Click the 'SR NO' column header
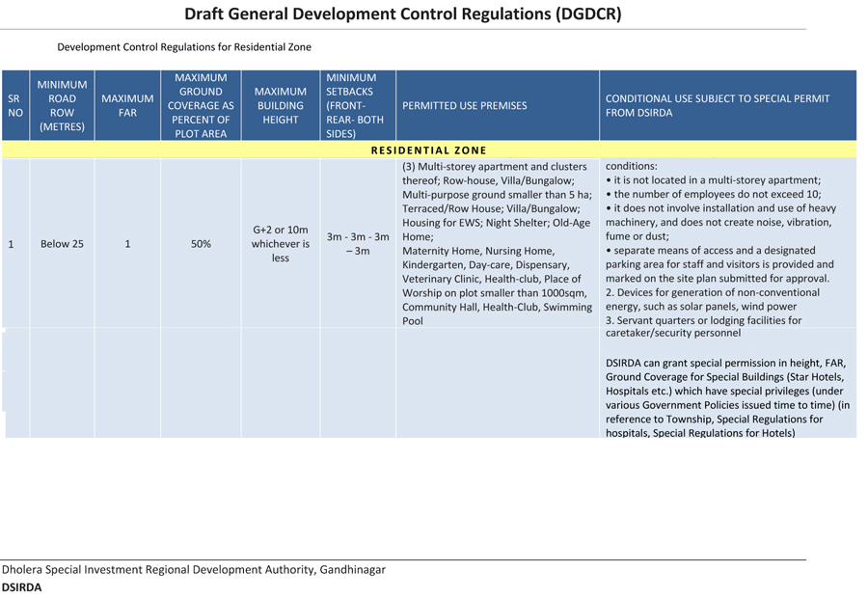The width and height of the screenshot is (868, 598). (x=14, y=105)
